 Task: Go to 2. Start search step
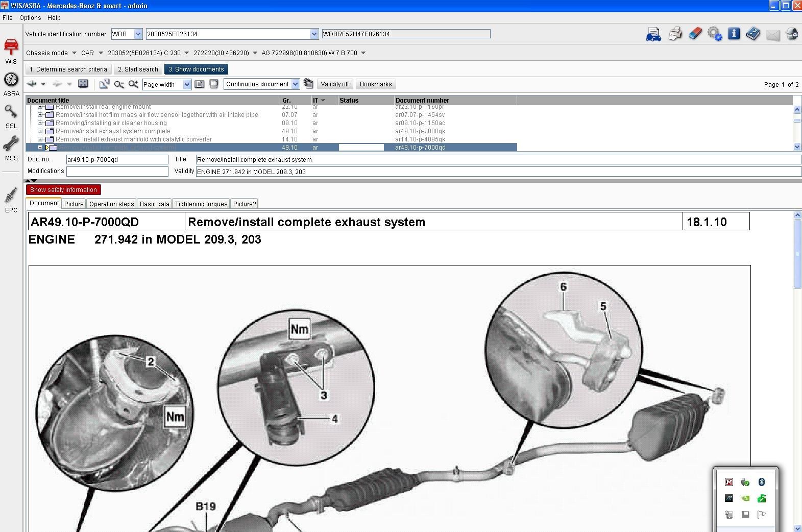(138, 69)
